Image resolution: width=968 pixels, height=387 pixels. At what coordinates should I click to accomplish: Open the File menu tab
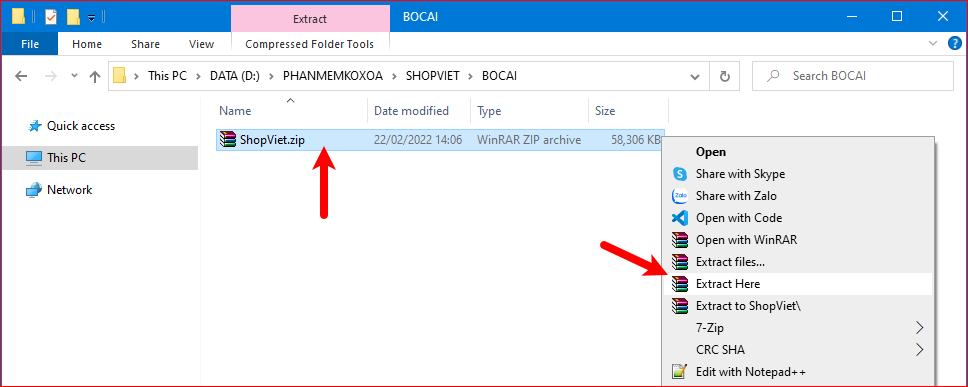coord(30,44)
